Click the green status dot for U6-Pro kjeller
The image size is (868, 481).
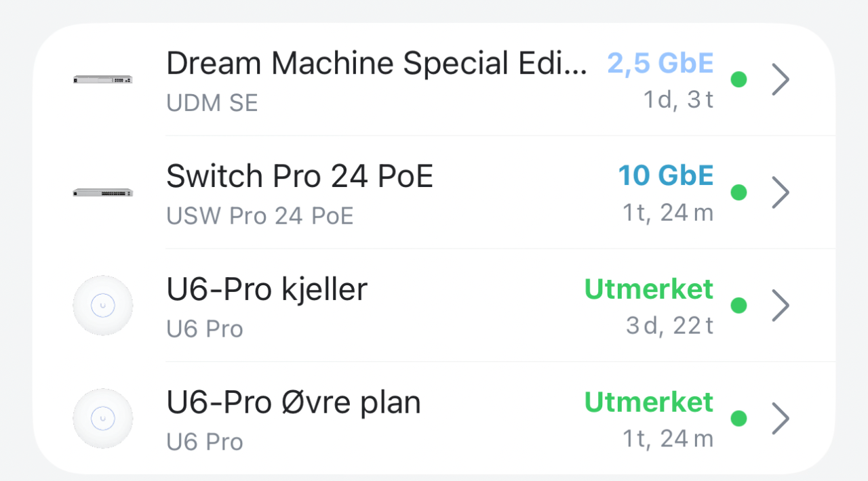739,306
